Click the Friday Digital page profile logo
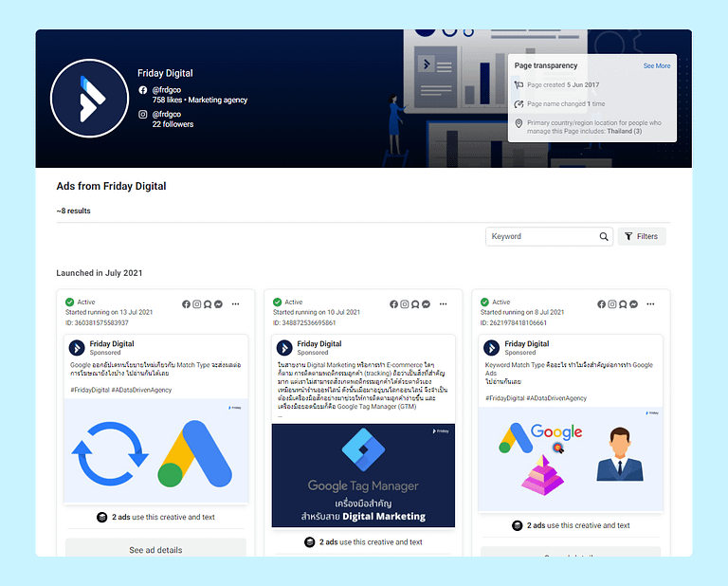This screenshot has width=728, height=586. [x=90, y=99]
